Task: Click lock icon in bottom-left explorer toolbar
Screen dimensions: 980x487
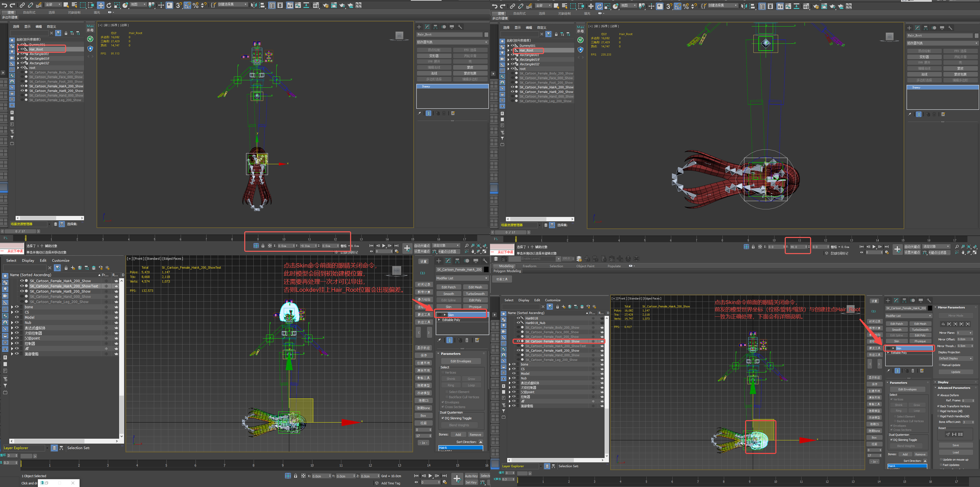Action: coord(66,268)
